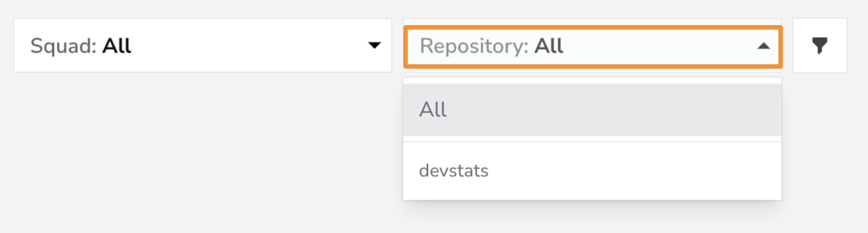
Task: Collapse the open Repository dropdown
Action: [592, 46]
